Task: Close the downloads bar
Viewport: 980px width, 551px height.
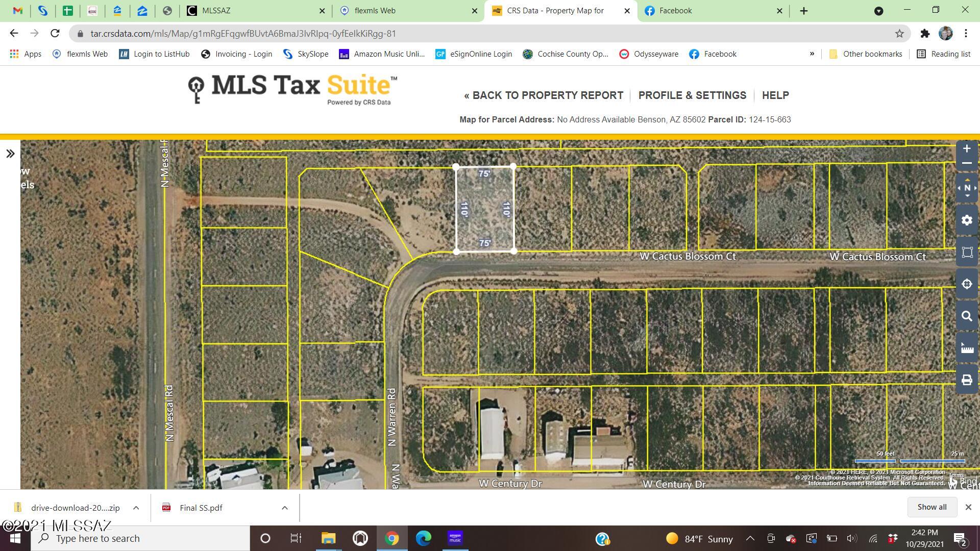Action: pos(968,507)
